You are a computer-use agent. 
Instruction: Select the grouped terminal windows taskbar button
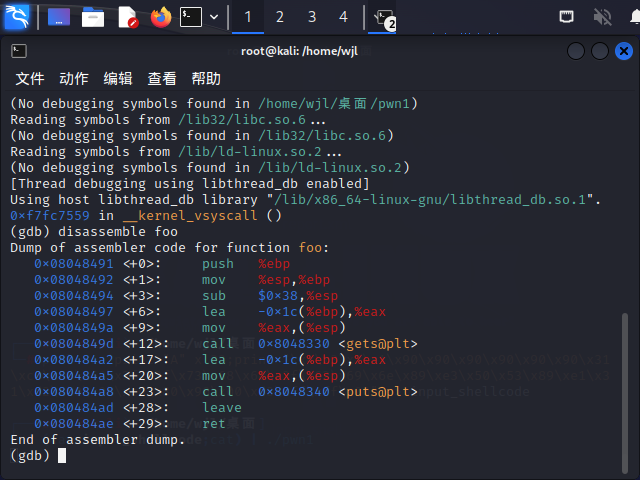tap(382, 18)
